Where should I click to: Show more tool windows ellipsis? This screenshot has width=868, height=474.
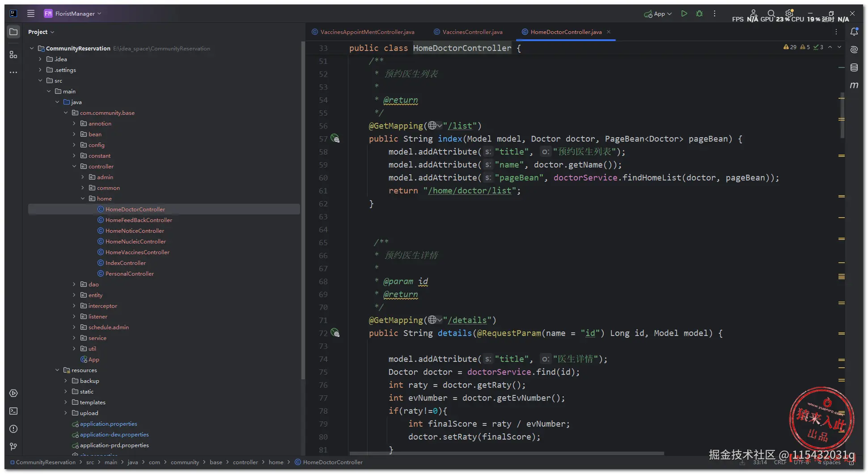13,72
